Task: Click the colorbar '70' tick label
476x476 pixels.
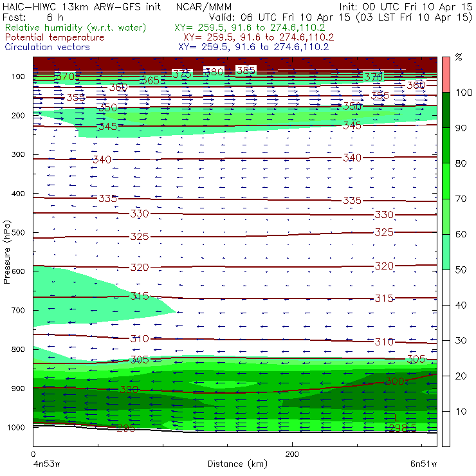Action: [461, 199]
